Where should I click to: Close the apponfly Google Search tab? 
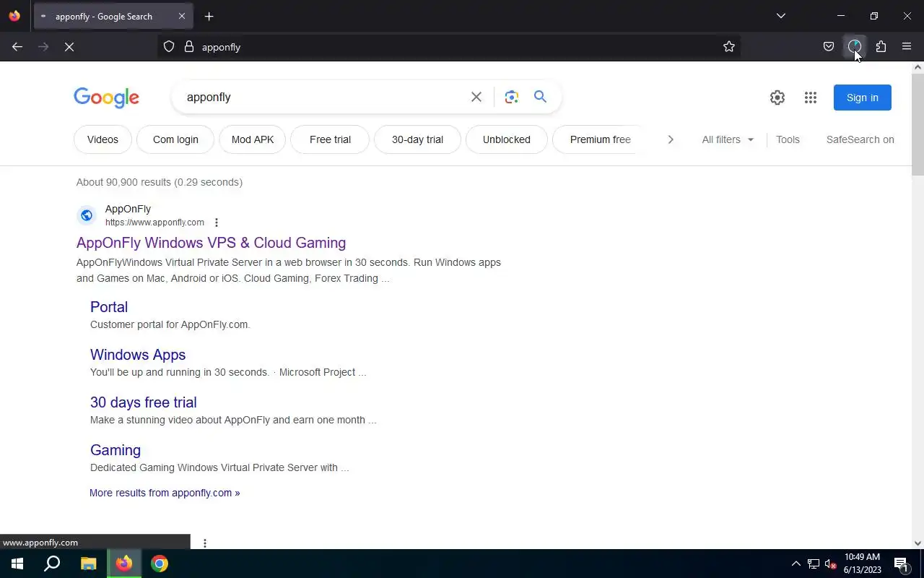(x=182, y=16)
